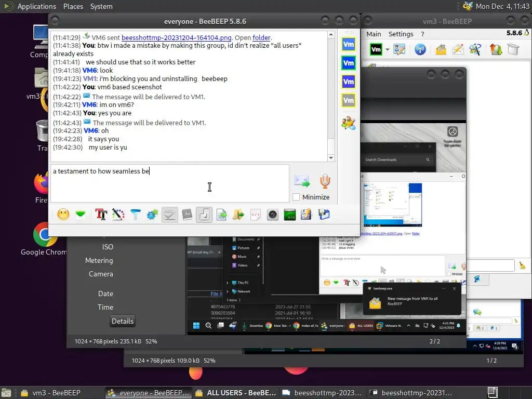
Task: Select third Vm avatar with blue border
Action: (x=349, y=82)
